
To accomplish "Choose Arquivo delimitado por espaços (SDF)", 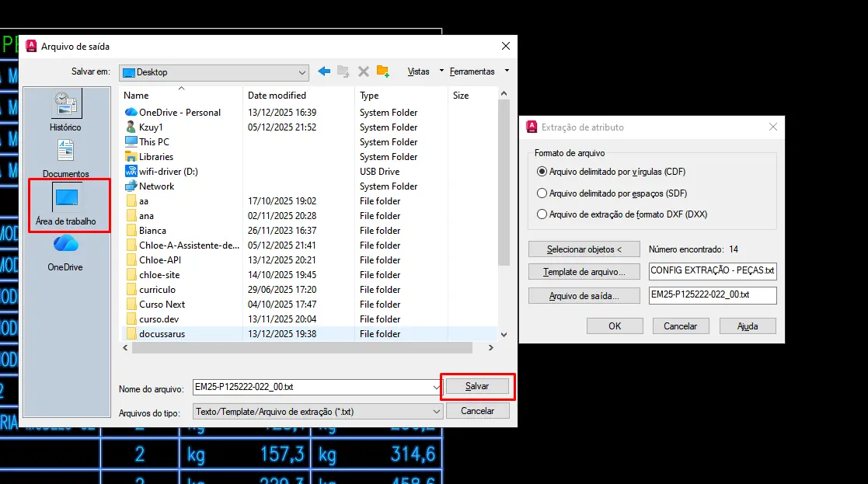I will pyautogui.click(x=542, y=193).
